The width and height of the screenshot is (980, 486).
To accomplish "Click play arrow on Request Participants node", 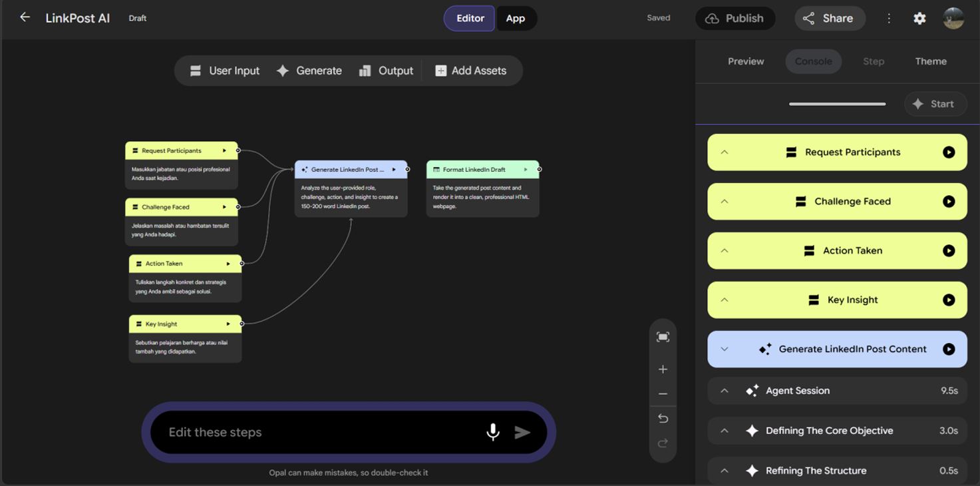I will (x=225, y=150).
